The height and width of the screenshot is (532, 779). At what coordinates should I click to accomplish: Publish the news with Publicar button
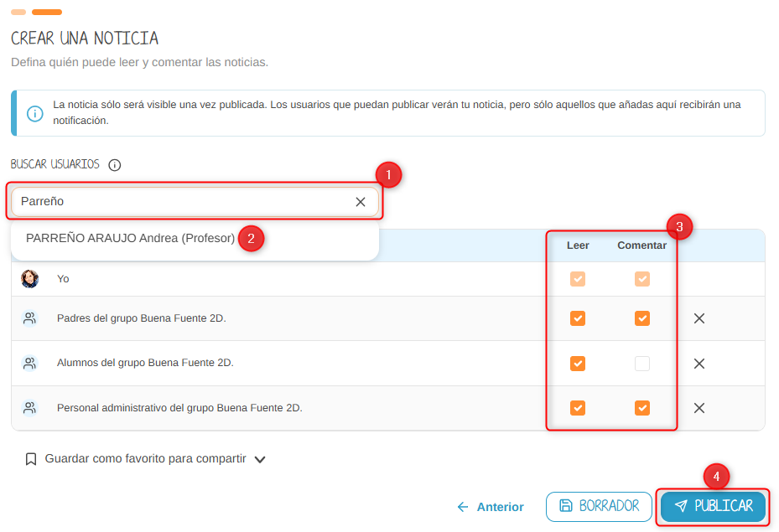(714, 507)
